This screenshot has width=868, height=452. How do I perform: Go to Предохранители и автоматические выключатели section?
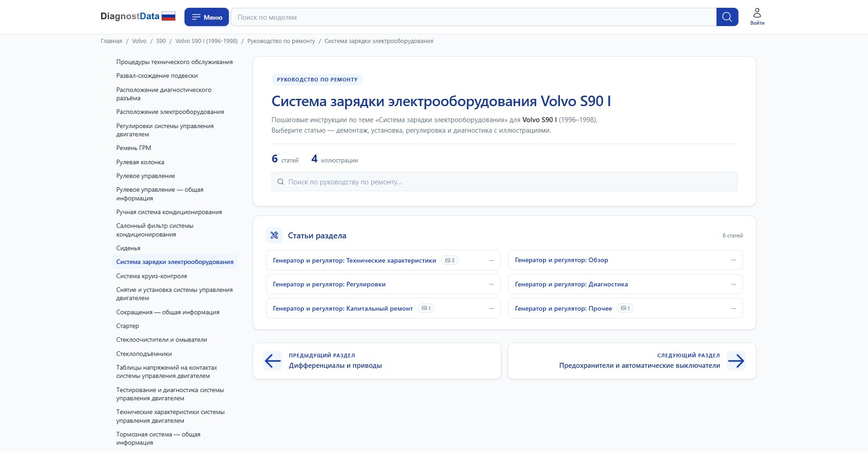(632, 361)
